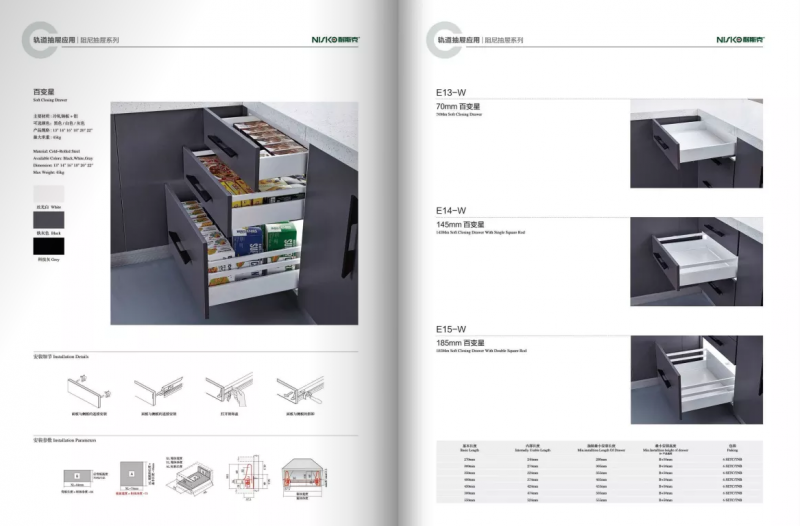The image size is (800, 526).
Task: Click the hand-opening-drawer installation diagram
Action: click(226, 391)
